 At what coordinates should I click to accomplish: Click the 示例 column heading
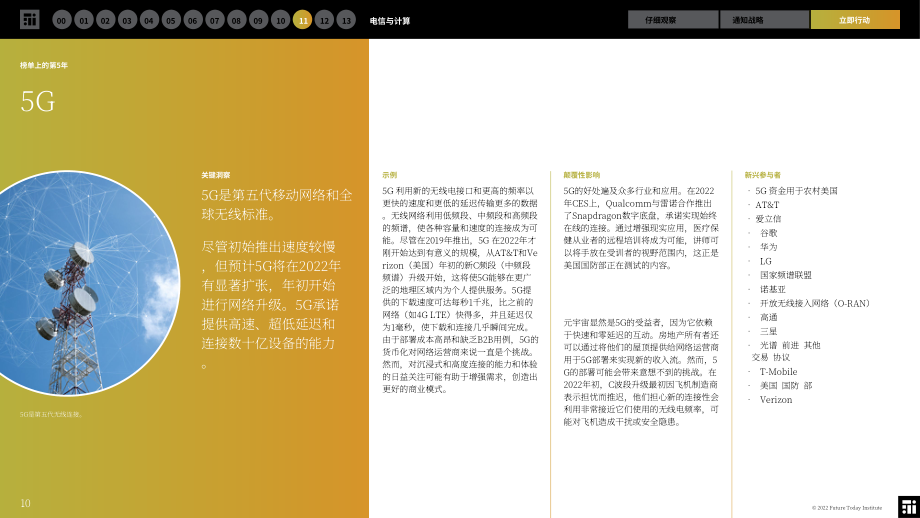[x=390, y=175]
